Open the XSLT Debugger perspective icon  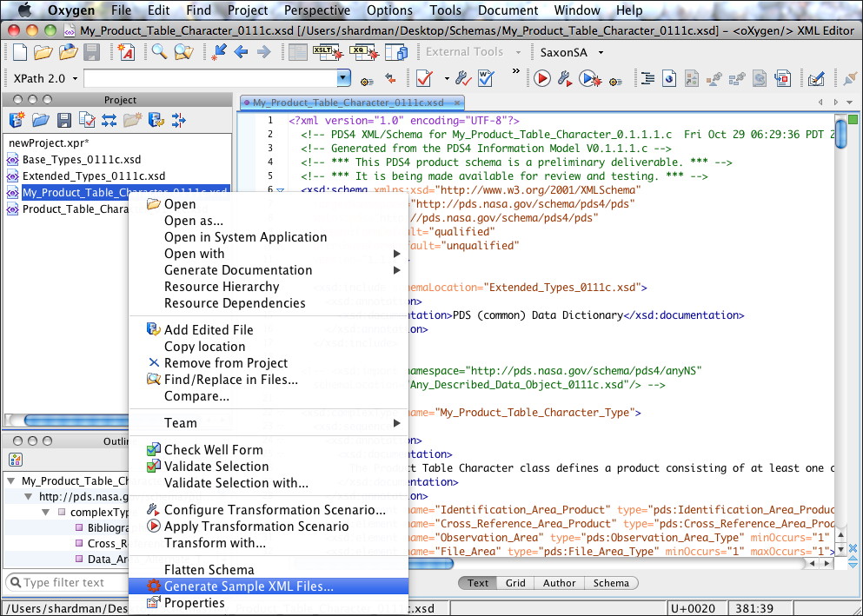329,52
